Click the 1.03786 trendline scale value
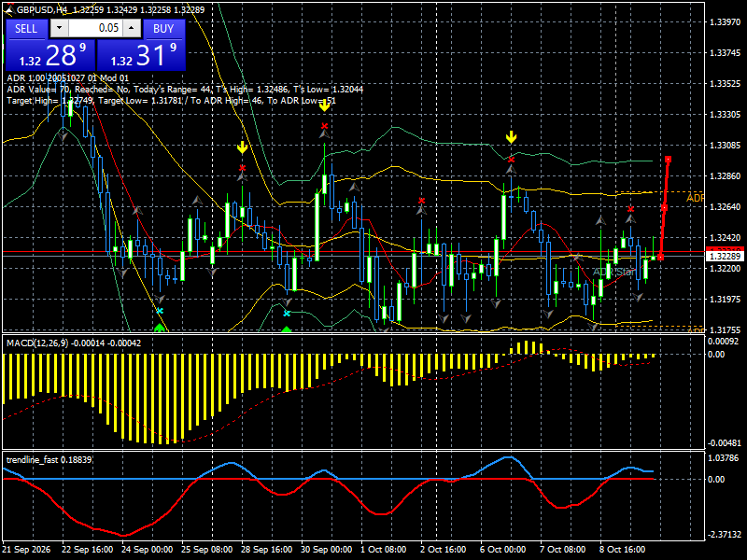 click(723, 457)
